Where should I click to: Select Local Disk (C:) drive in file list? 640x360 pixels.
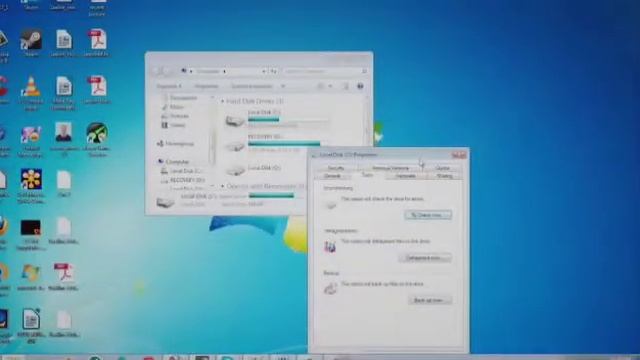277,118
